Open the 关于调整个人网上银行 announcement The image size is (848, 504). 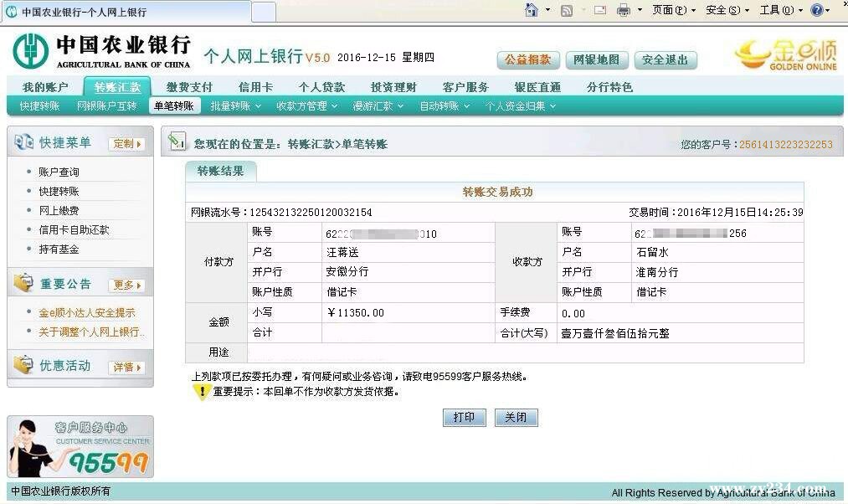tap(90, 332)
